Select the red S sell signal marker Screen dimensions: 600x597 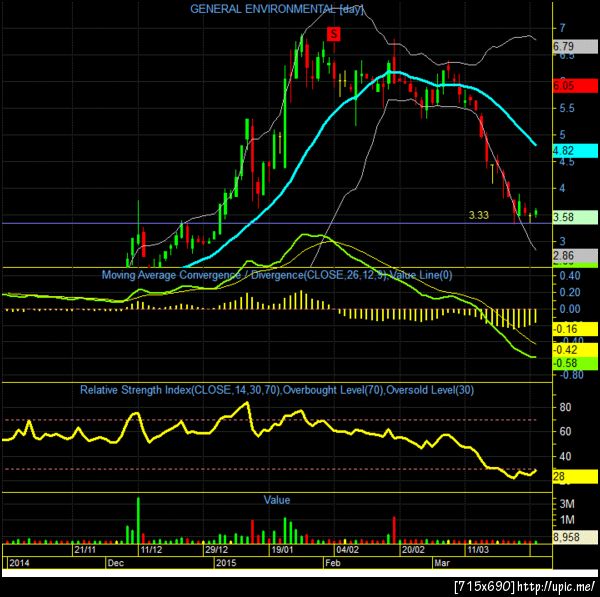(x=334, y=34)
